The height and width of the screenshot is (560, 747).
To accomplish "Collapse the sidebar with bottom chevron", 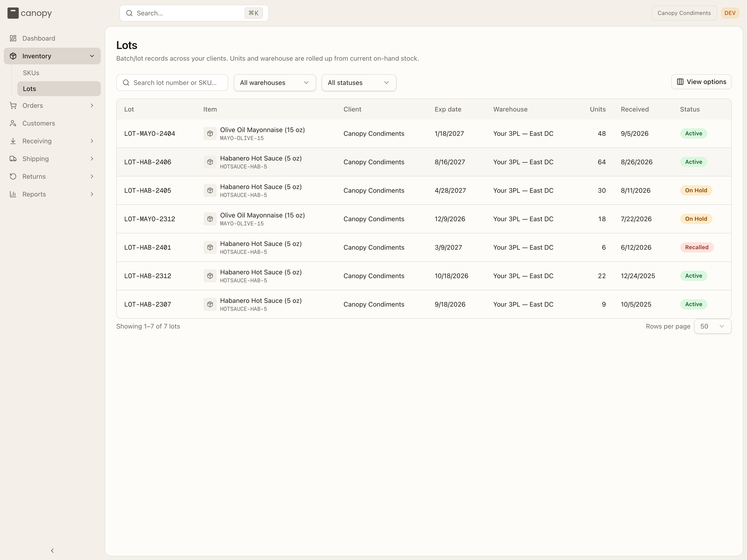I will (52, 550).
